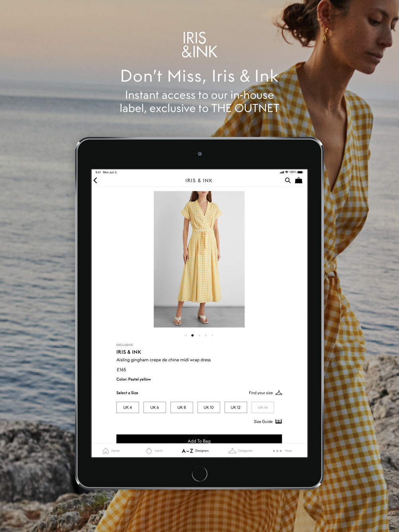This screenshot has width=399, height=532.
Task: Select size UK 12
Action: [236, 407]
